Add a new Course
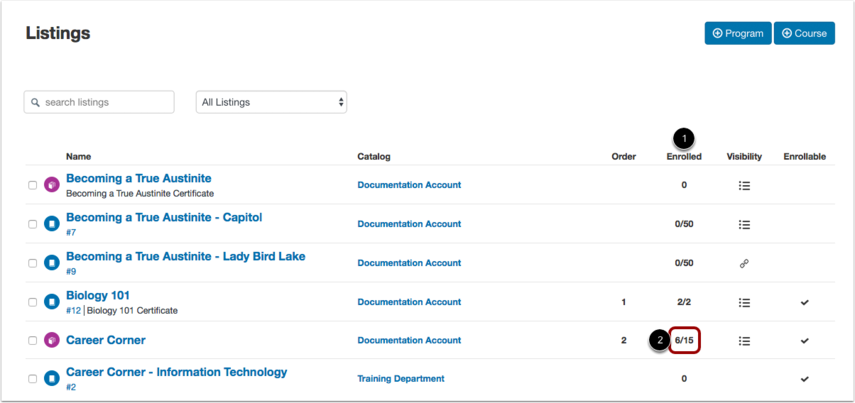Image resolution: width=855 pixels, height=403 pixels. (x=804, y=33)
